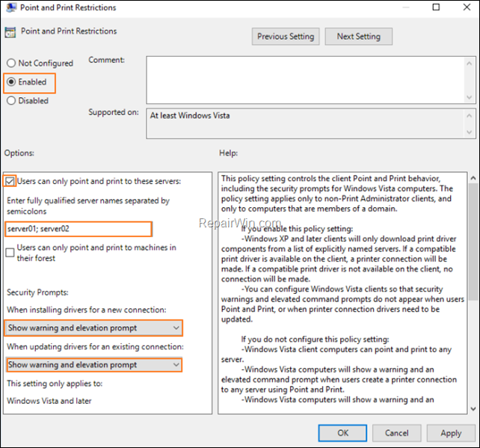Click the 'Help:' label
The width and height of the screenshot is (480, 448).
tap(228, 153)
